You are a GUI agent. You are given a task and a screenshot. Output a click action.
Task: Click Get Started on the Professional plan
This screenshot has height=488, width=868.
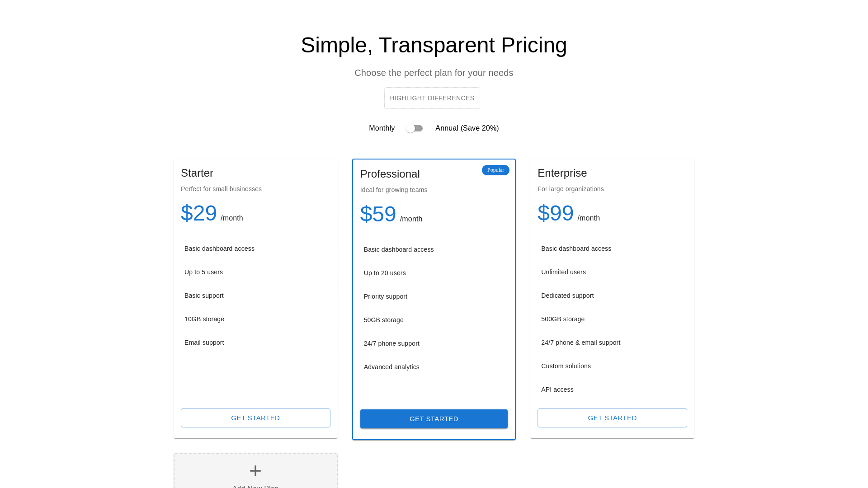click(x=434, y=419)
